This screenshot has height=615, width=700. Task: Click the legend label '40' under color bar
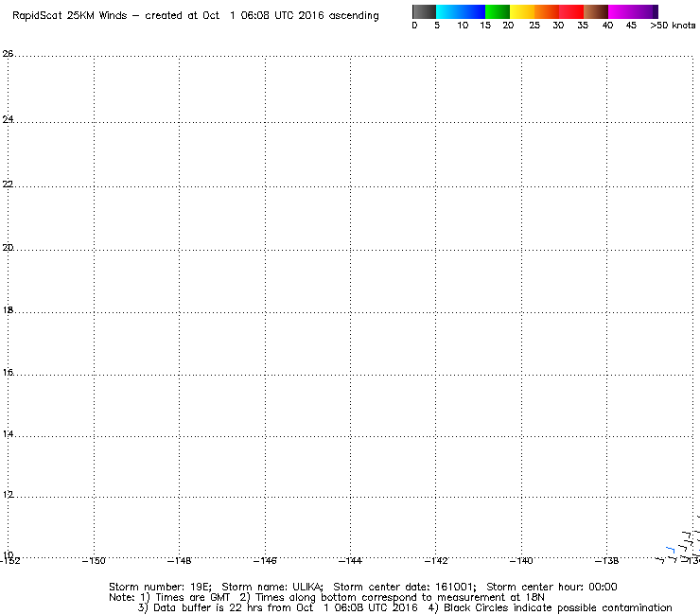(607, 26)
